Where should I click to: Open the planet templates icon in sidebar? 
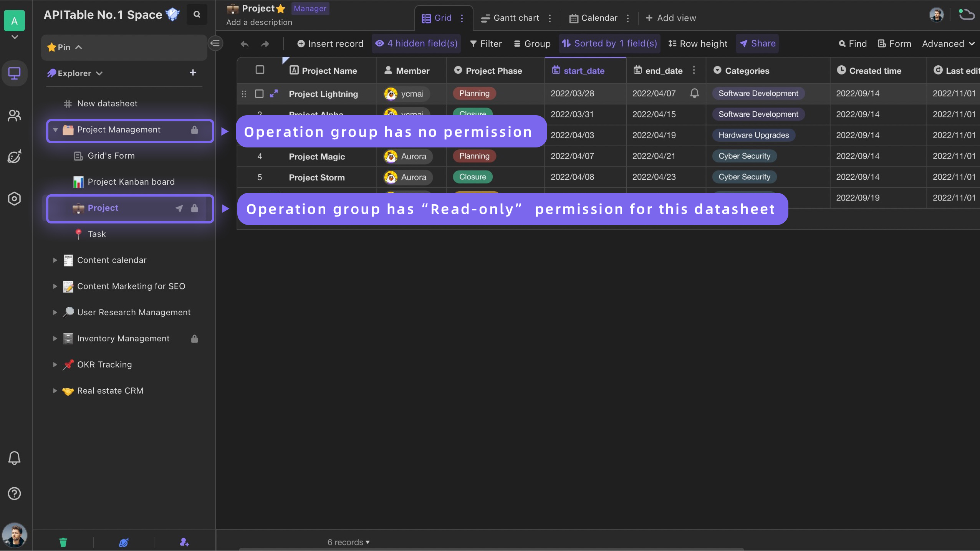click(x=14, y=157)
